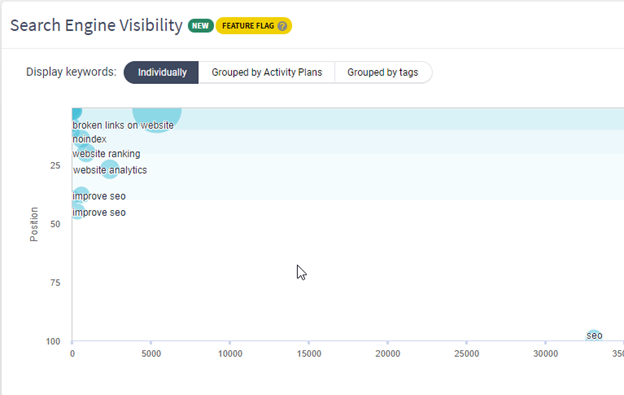Switch to Grouped by tags view
Screen dimensions: 624x395
(383, 72)
